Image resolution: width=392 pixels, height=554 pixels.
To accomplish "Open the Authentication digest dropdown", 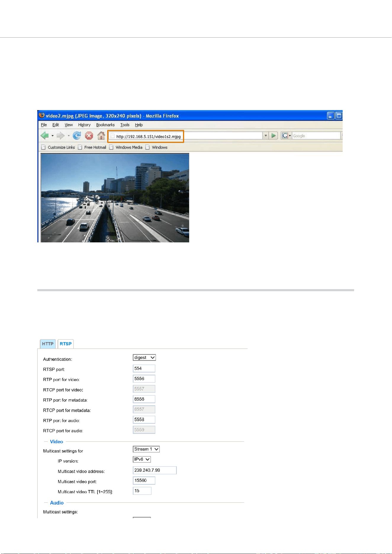I will click(144, 357).
